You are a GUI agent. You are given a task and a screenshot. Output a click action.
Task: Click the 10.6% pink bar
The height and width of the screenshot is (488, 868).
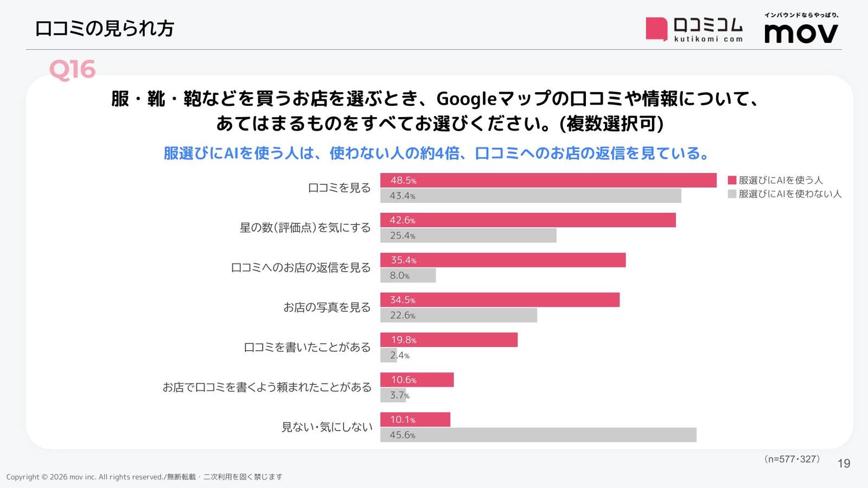pos(417,380)
